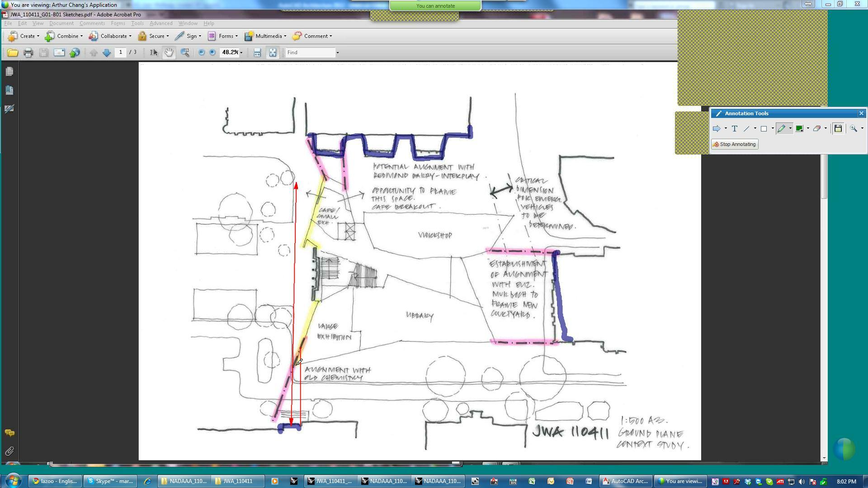This screenshot has width=868, height=488.
Task: Click the magnifier zoom icon in Annotation Tools
Action: click(x=854, y=129)
